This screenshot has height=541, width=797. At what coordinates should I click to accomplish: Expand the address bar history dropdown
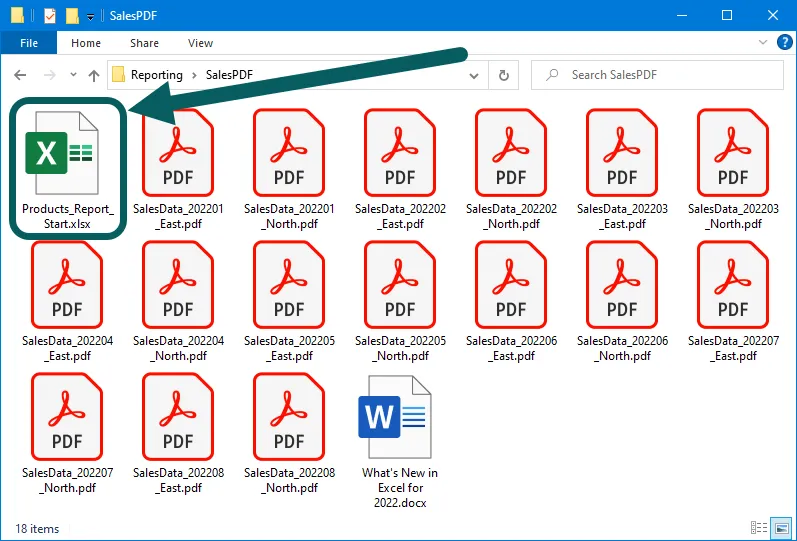point(474,75)
